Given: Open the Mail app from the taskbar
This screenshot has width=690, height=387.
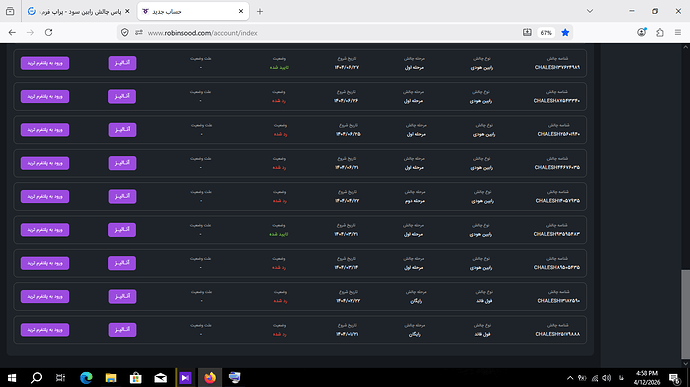Looking at the screenshot, I should pyautogui.click(x=161, y=378).
